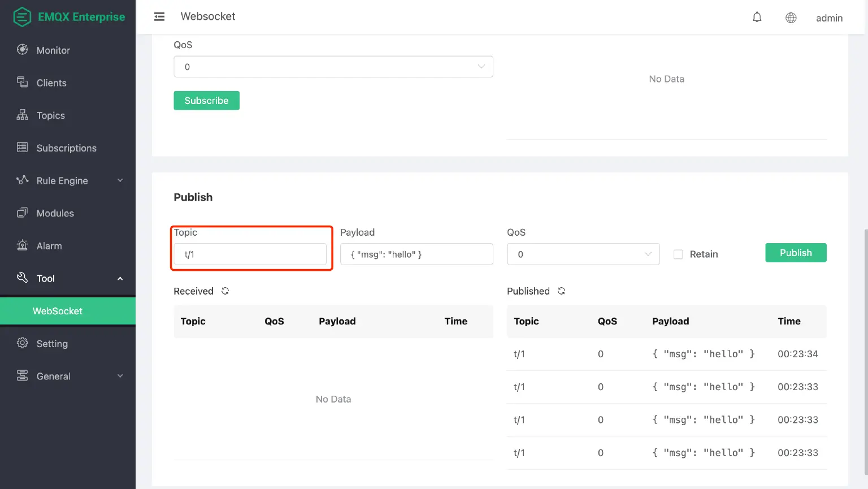Open the Topics menu item
Screen dimensions: 868x489
68,115
